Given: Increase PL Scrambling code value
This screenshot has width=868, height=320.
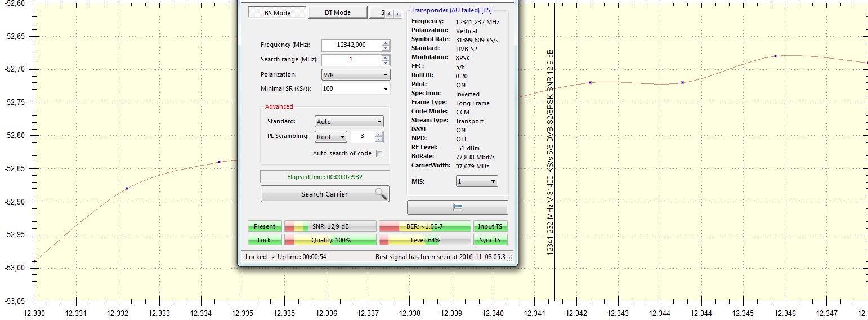Looking at the screenshot, I should [x=379, y=134].
